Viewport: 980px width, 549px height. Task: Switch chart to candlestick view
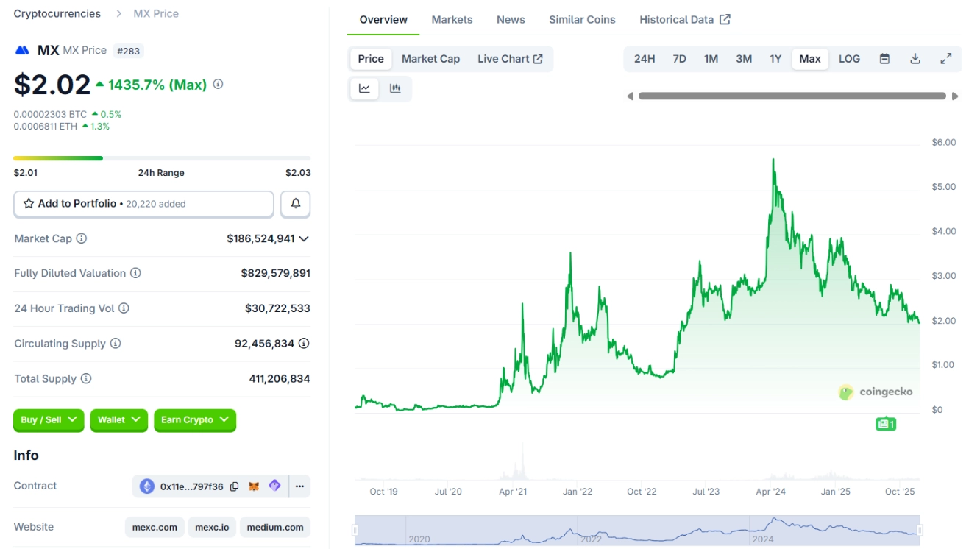(395, 88)
